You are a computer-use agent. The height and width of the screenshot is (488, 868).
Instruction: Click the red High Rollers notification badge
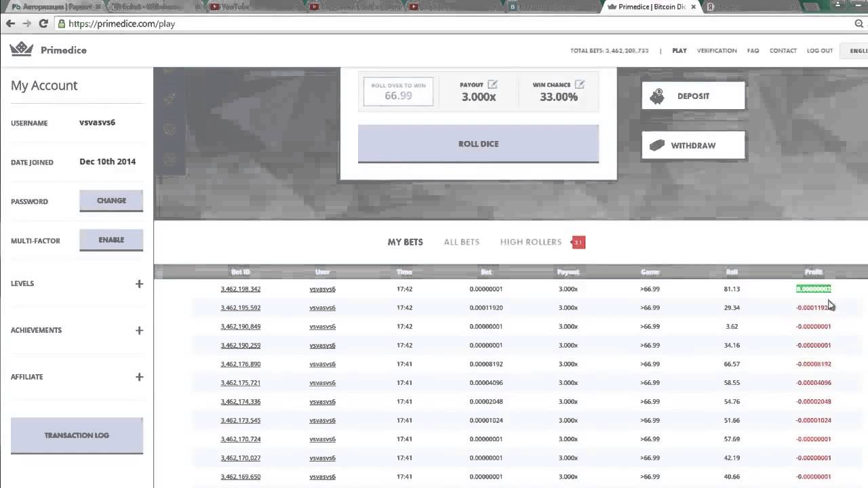578,242
